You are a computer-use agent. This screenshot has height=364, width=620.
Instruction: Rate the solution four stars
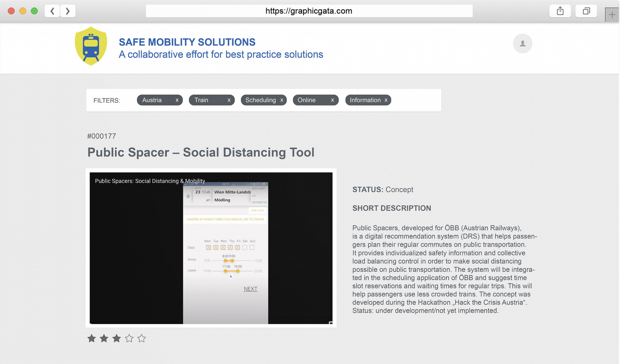click(x=129, y=338)
